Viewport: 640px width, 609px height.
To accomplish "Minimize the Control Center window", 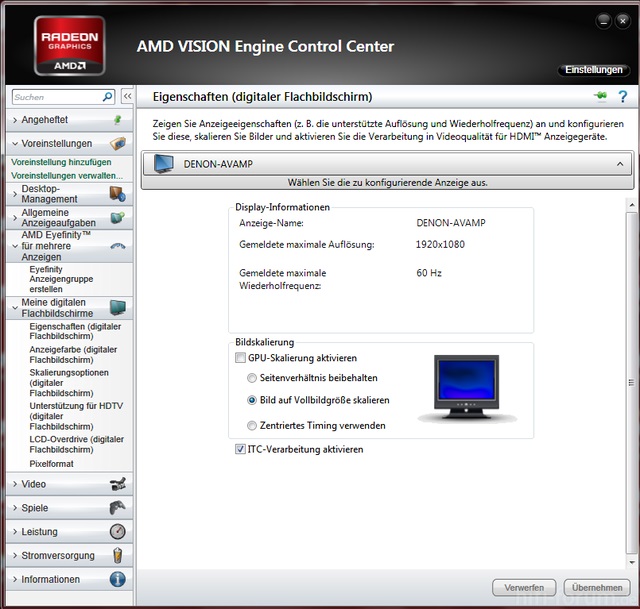I will (x=604, y=21).
